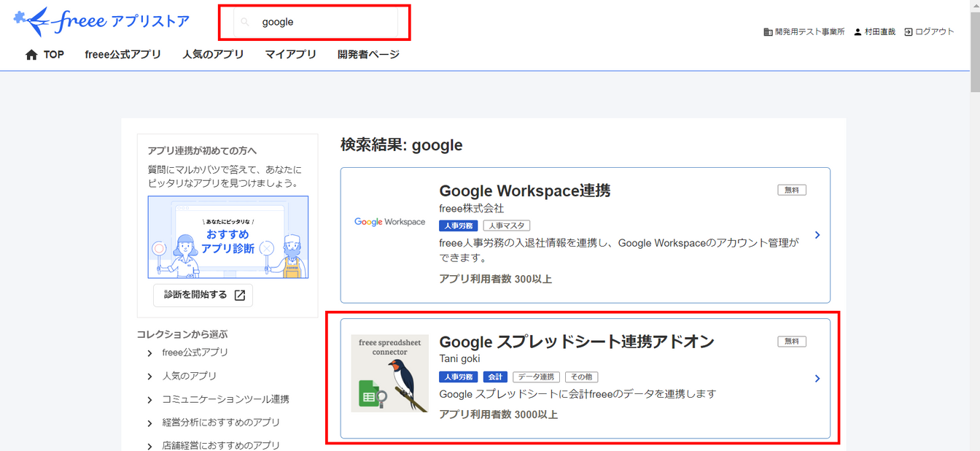Click the 検索結果: google heading
Image resolution: width=980 pixels, height=451 pixels.
[x=401, y=145]
